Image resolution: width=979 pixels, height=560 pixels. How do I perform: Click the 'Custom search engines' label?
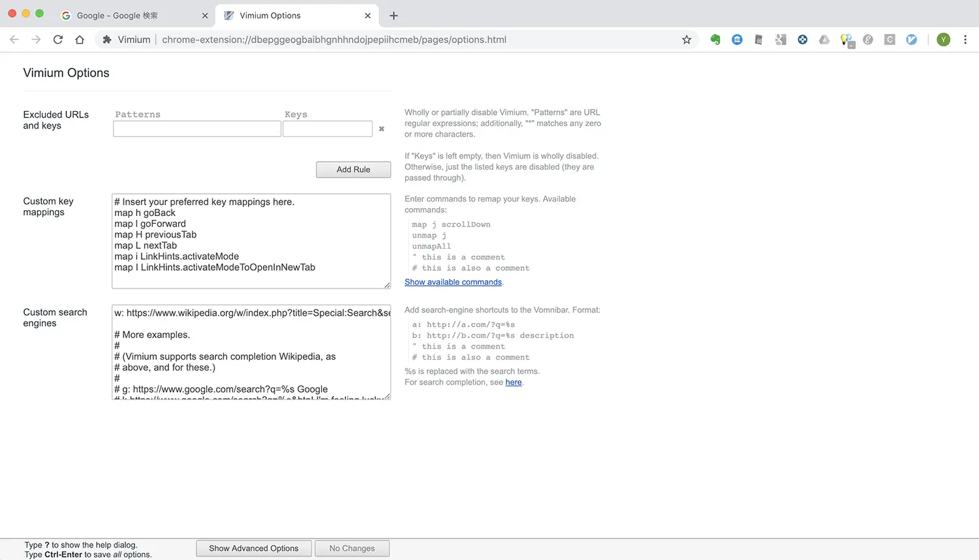55,318
